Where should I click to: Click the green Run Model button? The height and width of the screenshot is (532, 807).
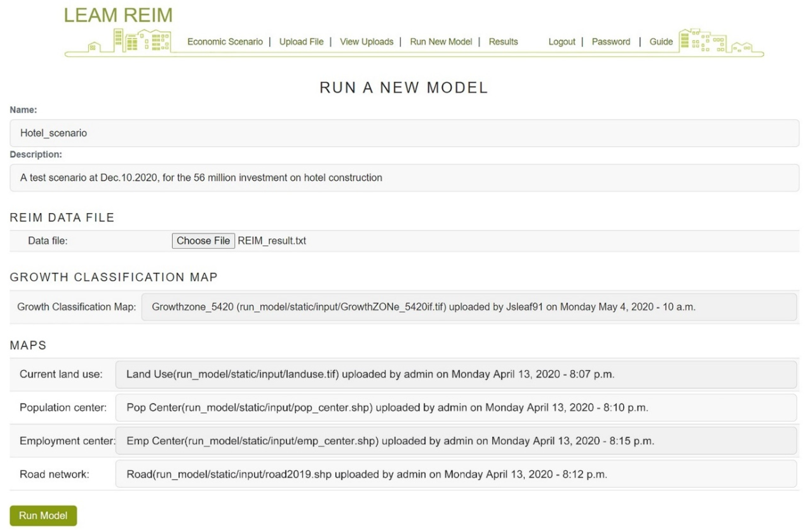click(43, 516)
